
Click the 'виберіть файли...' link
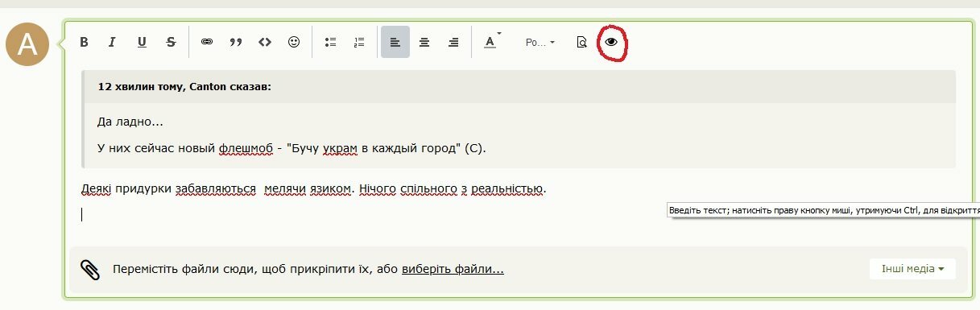(x=453, y=270)
